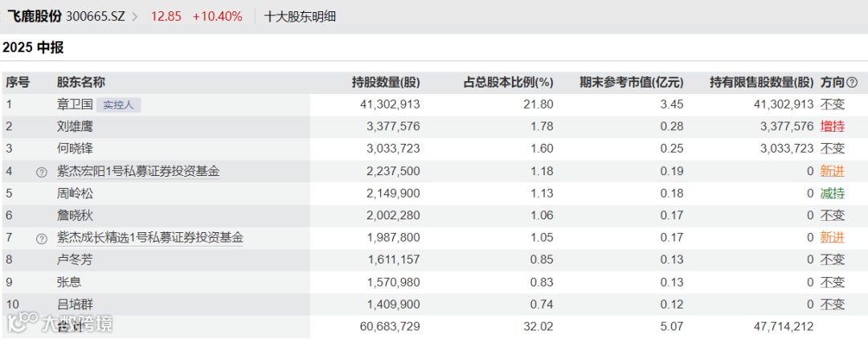The image size is (868, 339).
Task: Open 紫杰成长精选1号私募证券投资基金 link
Action: (150, 238)
